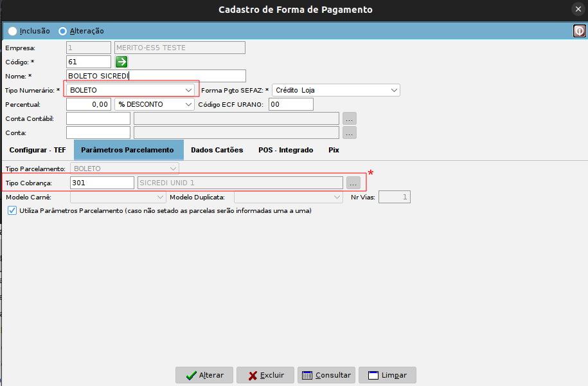Open Tipo Cobrança lookup ellipsis button
588x386 pixels.
(x=353, y=183)
